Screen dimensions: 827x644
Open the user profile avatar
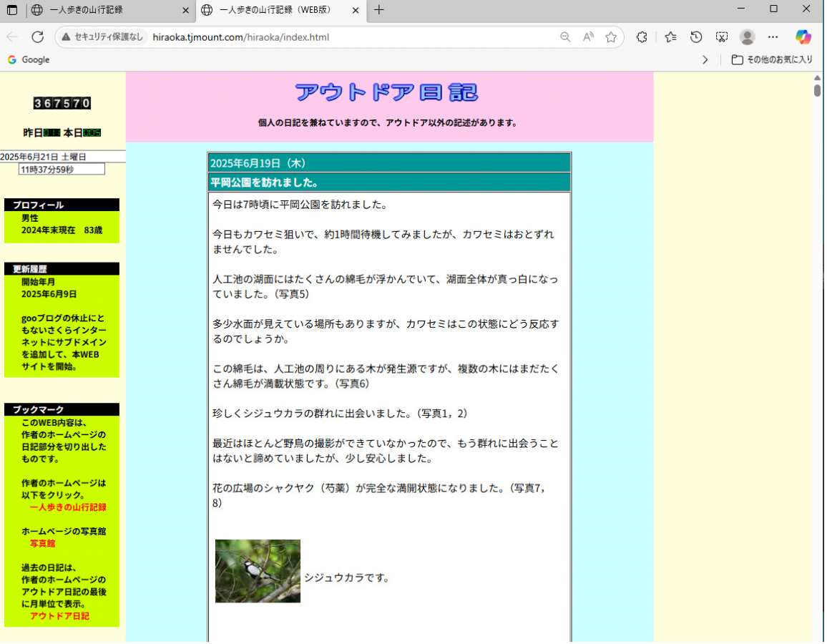point(747,37)
